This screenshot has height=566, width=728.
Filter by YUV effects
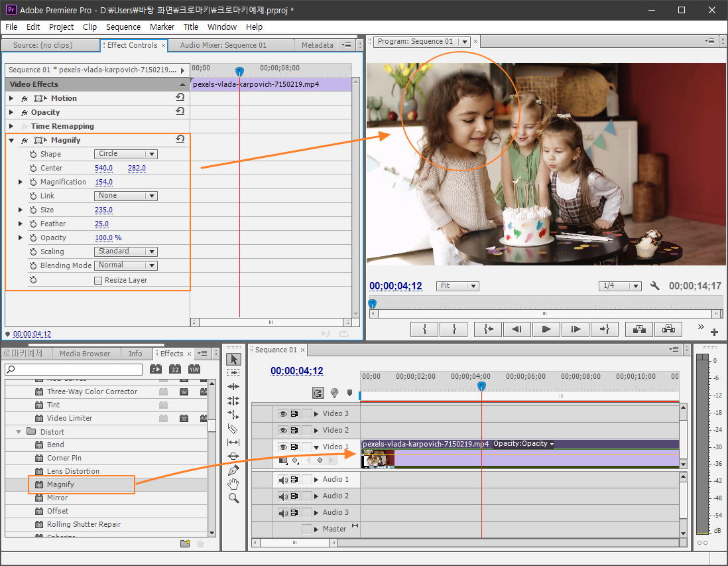tap(194, 369)
